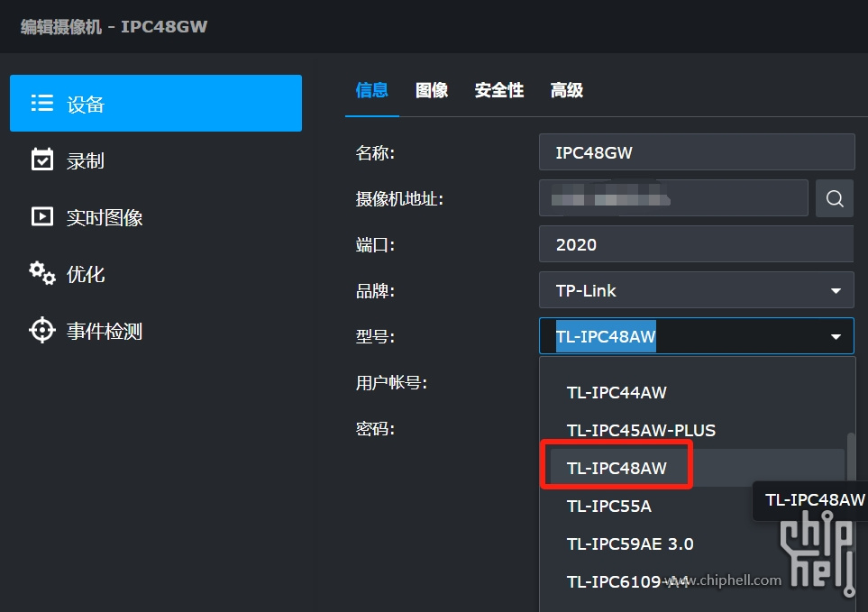Select TL-IPC48AW in the dropdown list
868x612 pixels.
(x=697, y=468)
